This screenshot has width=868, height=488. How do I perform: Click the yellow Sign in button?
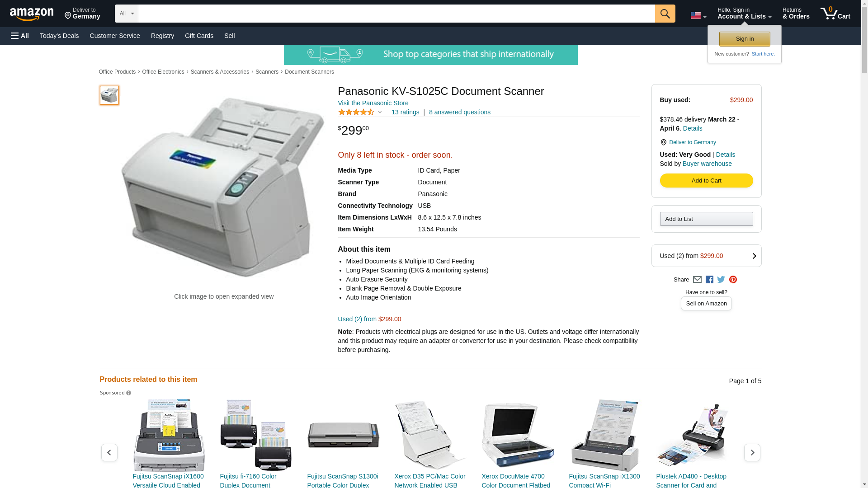(745, 39)
